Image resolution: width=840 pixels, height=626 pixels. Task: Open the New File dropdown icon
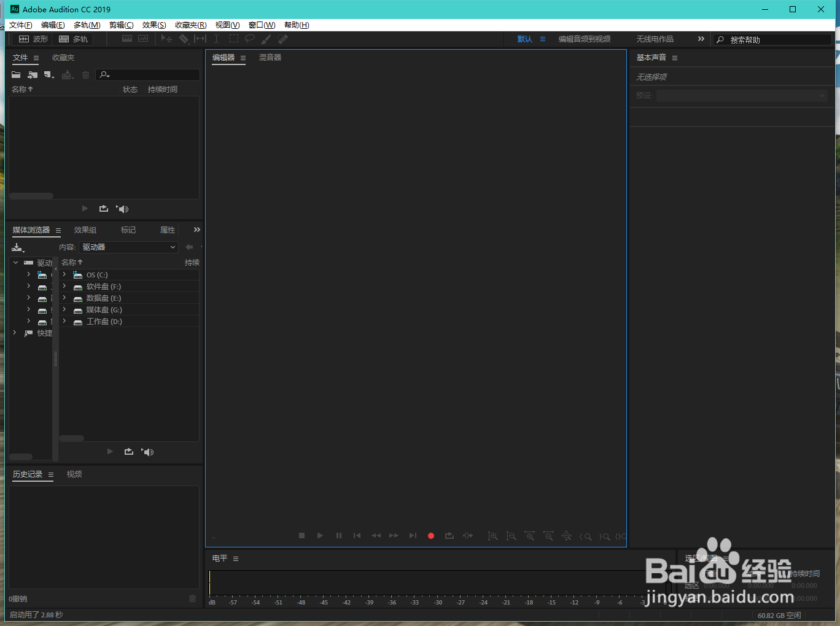click(49, 75)
